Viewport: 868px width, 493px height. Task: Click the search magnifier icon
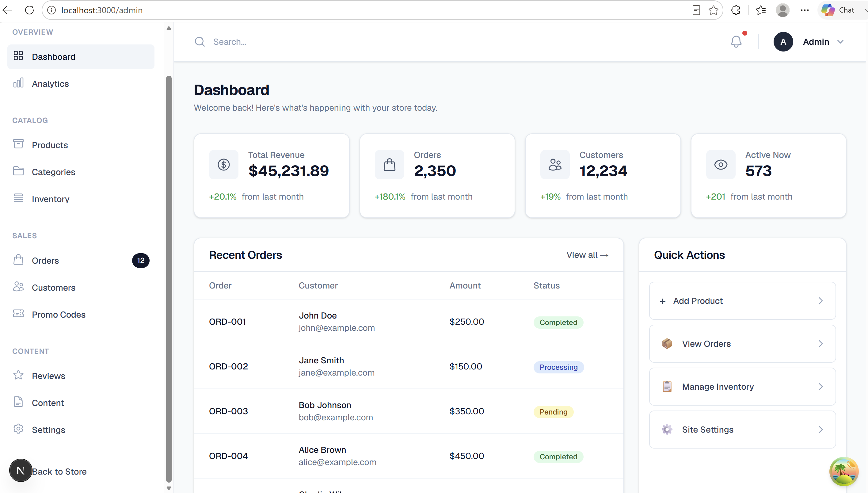click(200, 42)
